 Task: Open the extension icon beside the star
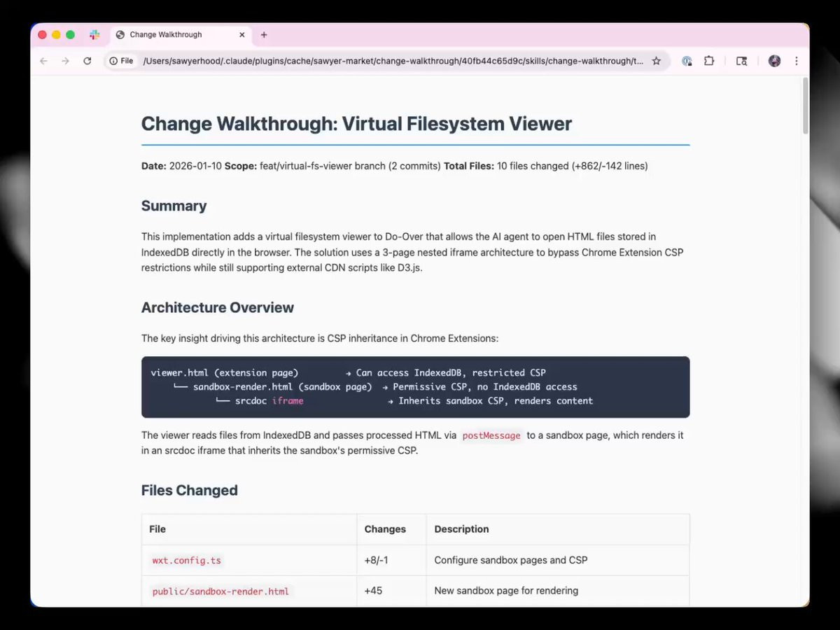pyautogui.click(x=687, y=61)
